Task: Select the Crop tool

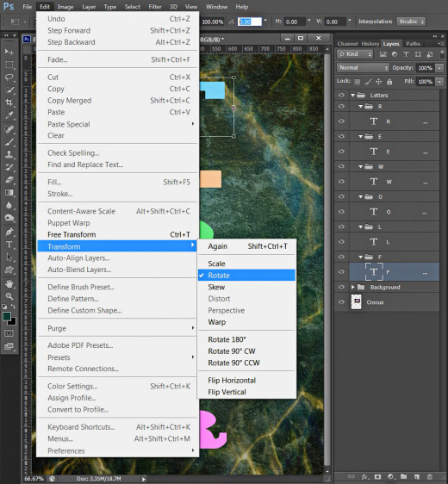Action: coord(9,102)
